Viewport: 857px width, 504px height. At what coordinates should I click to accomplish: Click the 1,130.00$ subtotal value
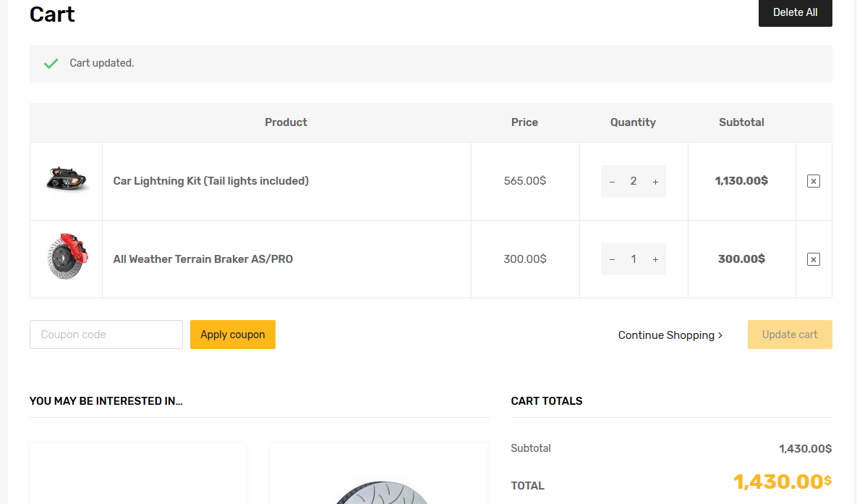click(x=741, y=181)
